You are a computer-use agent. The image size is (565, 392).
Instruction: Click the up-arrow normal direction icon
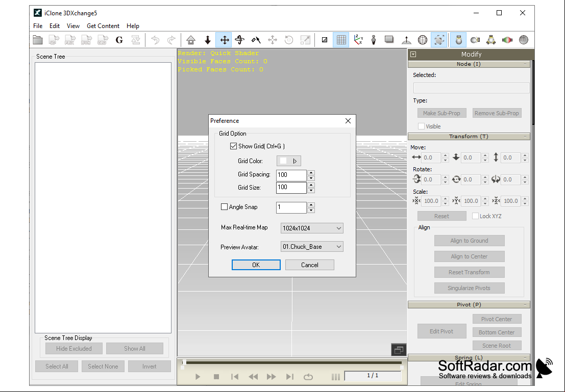pos(406,40)
